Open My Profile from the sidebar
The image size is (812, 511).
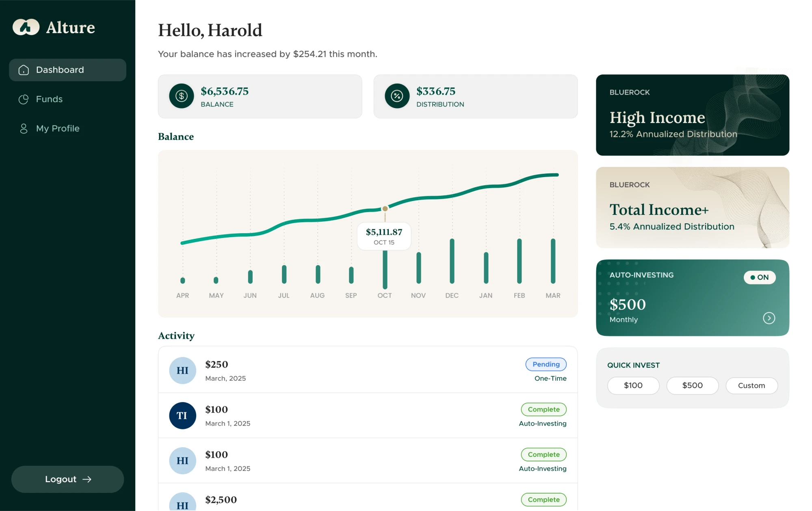[x=58, y=128]
